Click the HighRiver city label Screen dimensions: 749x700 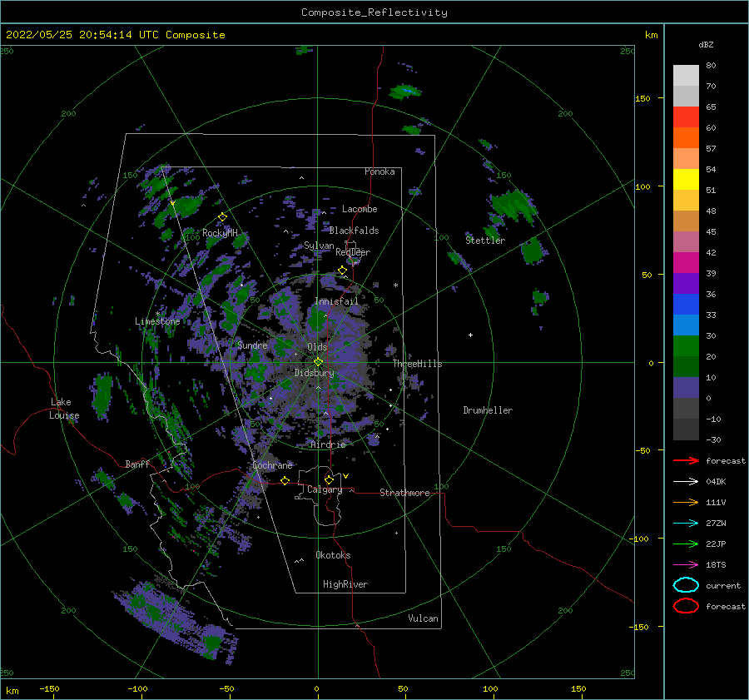click(345, 584)
